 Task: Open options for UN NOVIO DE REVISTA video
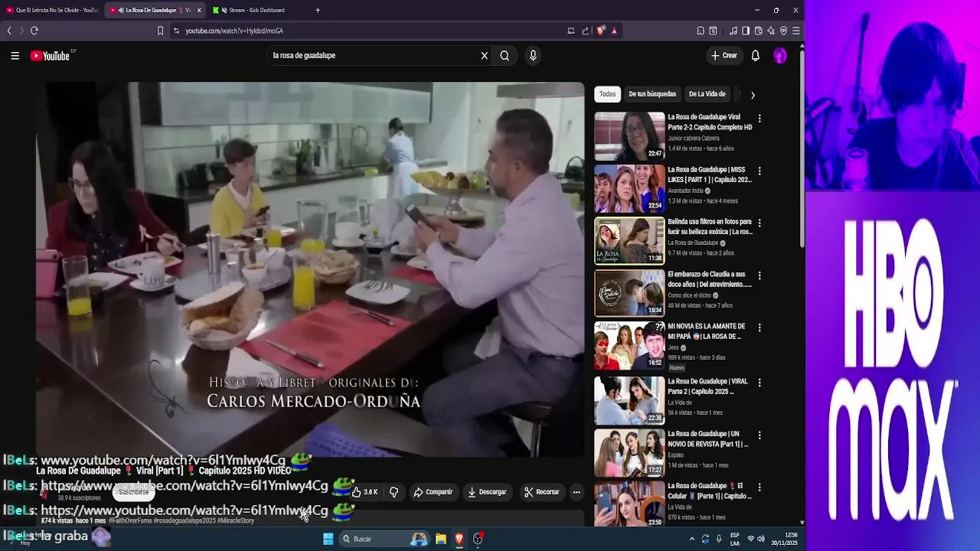coord(759,435)
